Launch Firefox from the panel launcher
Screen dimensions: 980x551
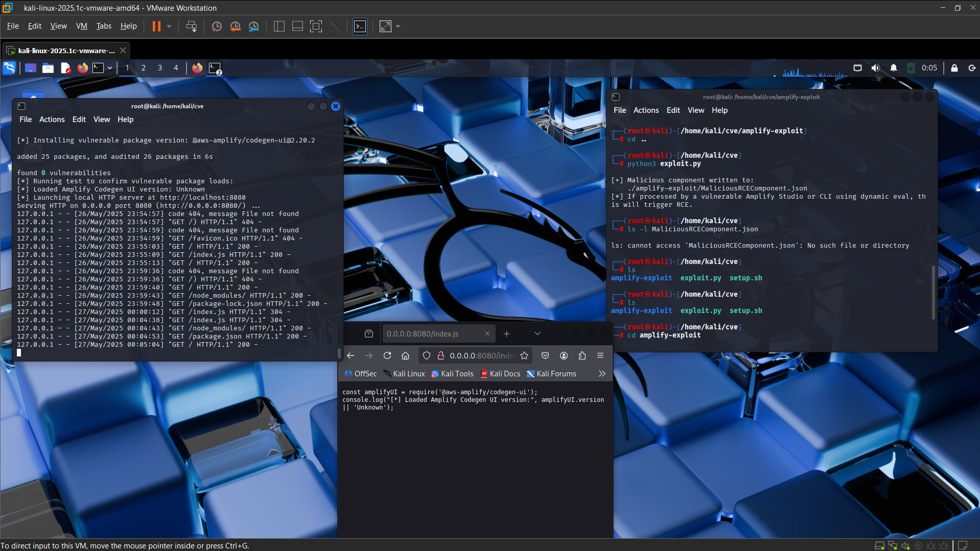tap(82, 68)
